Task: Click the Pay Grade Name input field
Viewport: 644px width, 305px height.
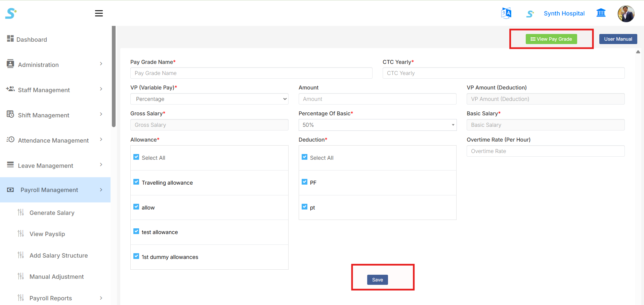Action: [251, 73]
